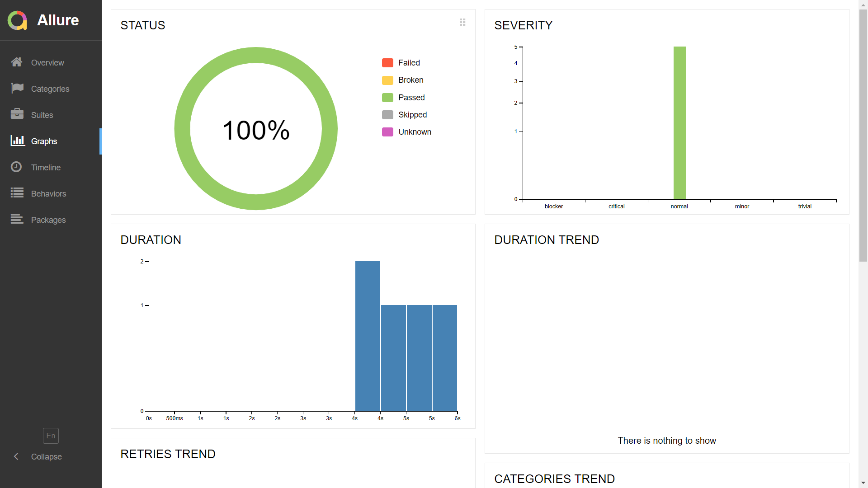
Task: Switch to the Duration Trend widget
Action: tap(547, 240)
